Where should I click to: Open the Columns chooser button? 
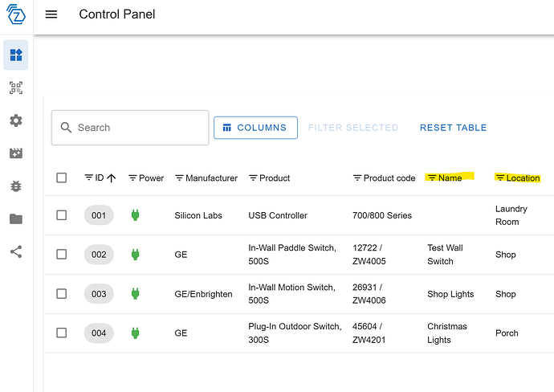tap(255, 128)
